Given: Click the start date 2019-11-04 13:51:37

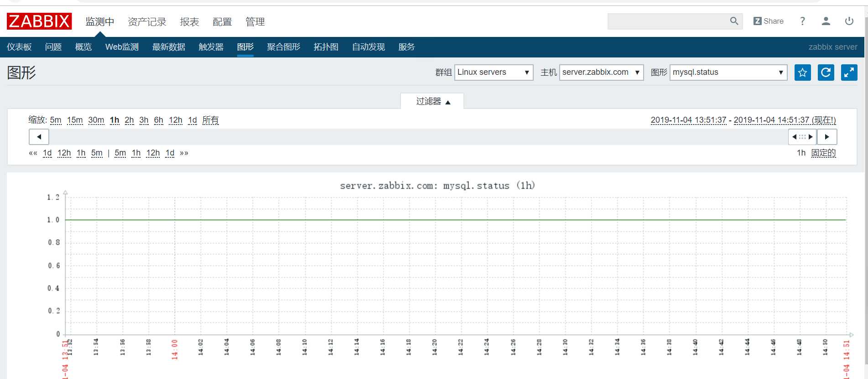Looking at the screenshot, I should tap(688, 120).
